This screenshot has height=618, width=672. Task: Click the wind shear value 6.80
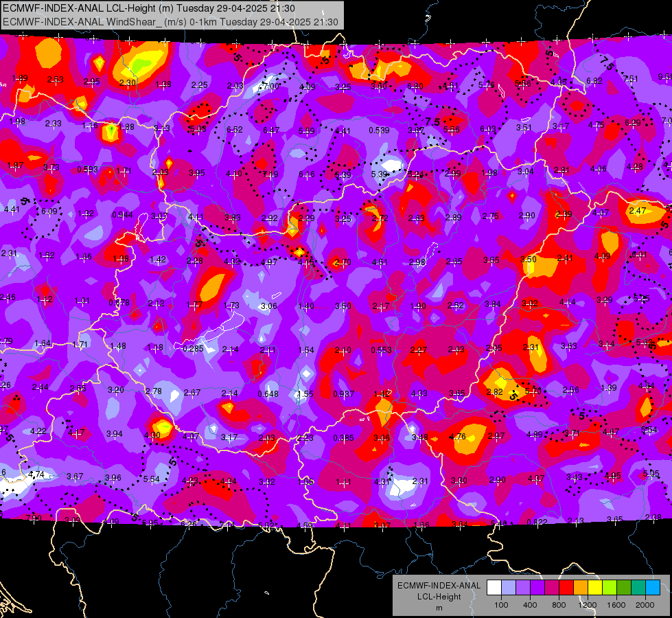pyautogui.click(x=415, y=87)
